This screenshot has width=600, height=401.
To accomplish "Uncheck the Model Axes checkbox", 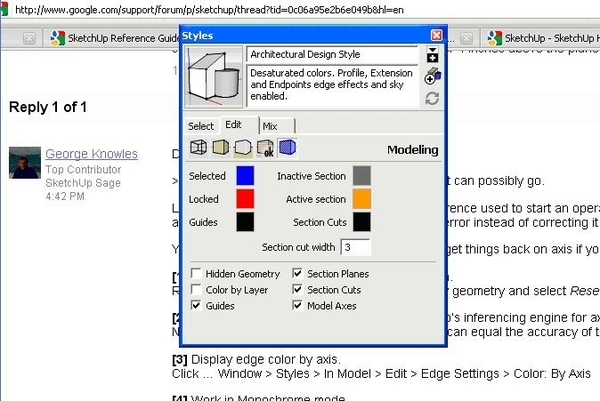I will 298,305.
